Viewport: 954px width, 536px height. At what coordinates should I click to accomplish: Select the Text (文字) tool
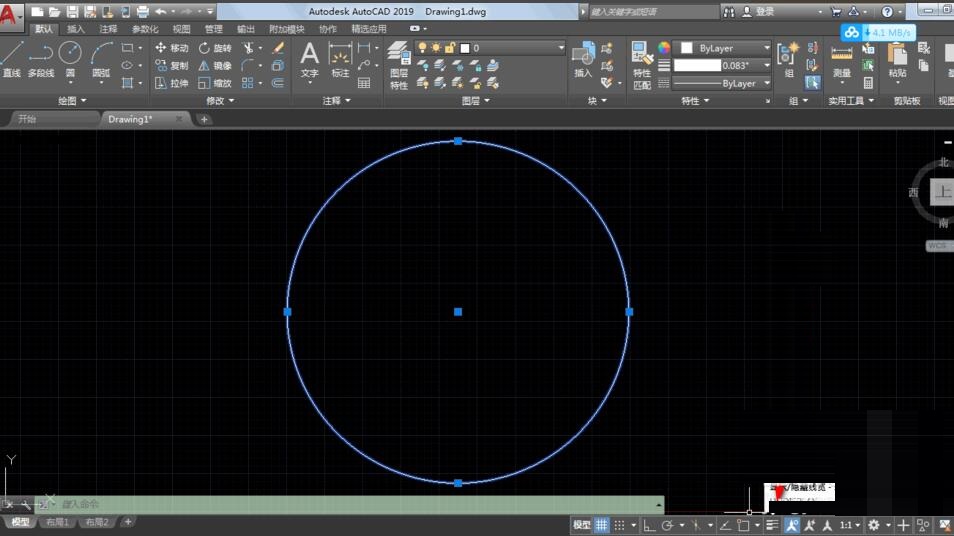tap(310, 60)
